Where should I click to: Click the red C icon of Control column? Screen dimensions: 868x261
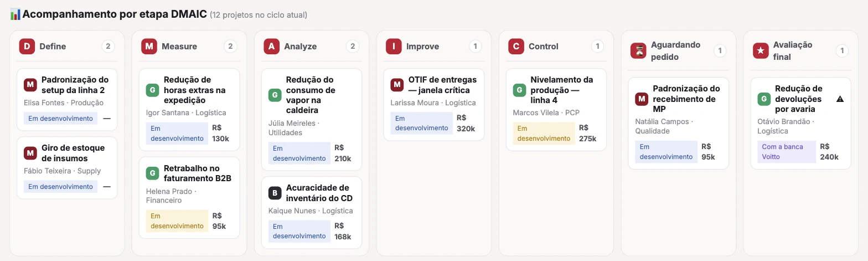pos(516,47)
